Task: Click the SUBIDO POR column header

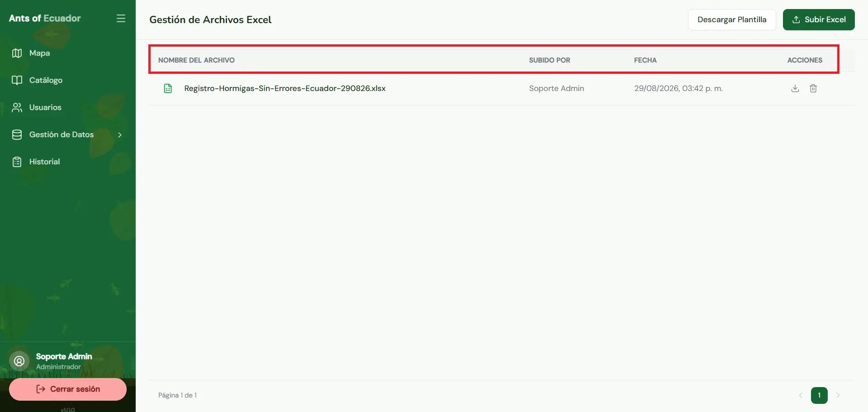Action: pyautogui.click(x=550, y=60)
